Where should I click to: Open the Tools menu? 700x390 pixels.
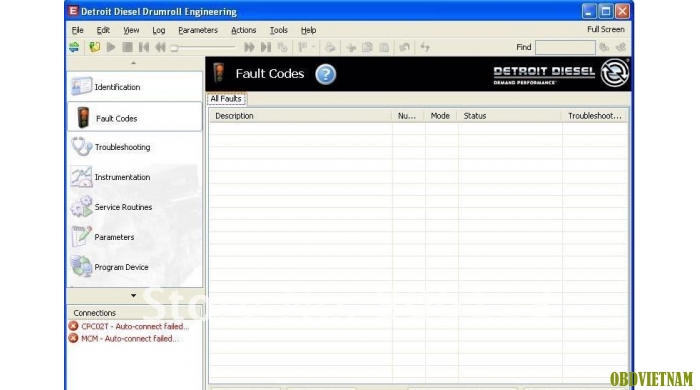point(279,30)
